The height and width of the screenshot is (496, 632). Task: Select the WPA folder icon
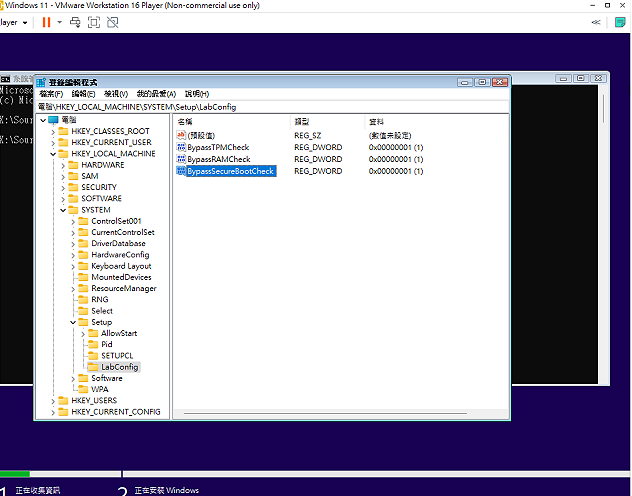coord(83,389)
